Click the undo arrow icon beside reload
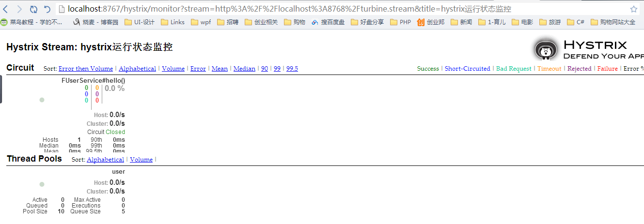 pos(47,9)
